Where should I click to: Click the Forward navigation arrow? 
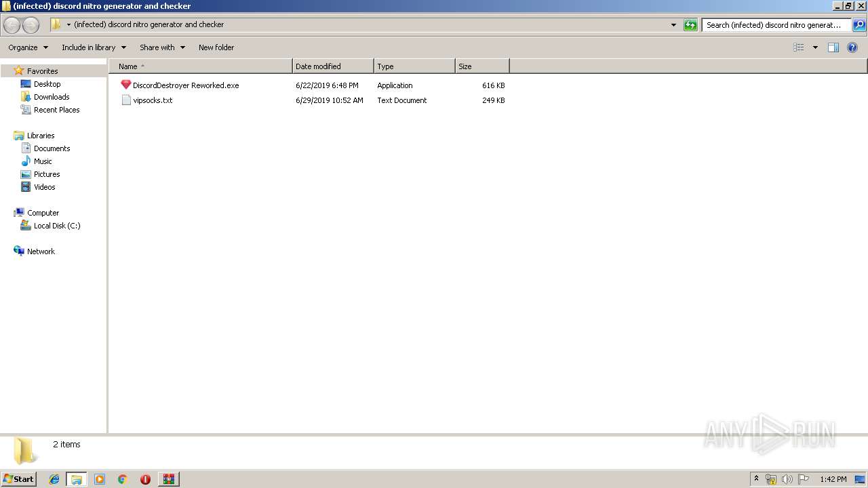point(31,25)
